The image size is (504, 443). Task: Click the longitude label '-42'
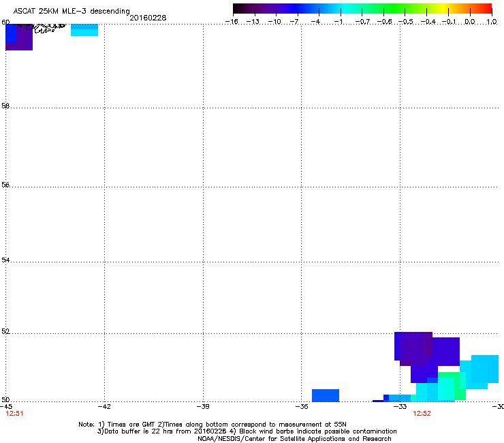tap(104, 407)
